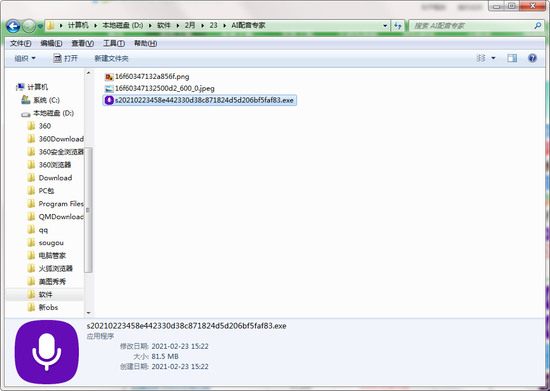Expand the address bar history dropdown
Screen dimensions: 550x391
tap(385, 26)
